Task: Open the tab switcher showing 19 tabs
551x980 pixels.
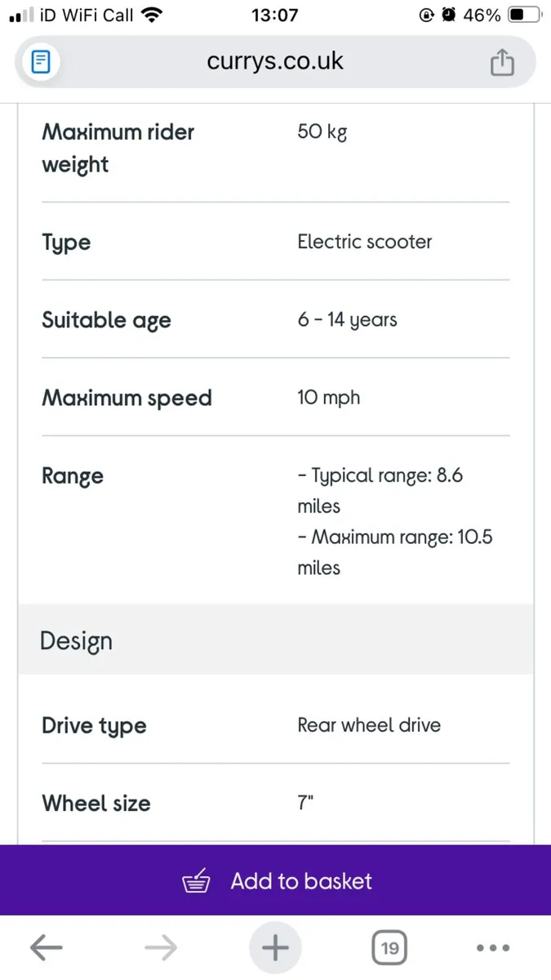Action: (x=389, y=947)
